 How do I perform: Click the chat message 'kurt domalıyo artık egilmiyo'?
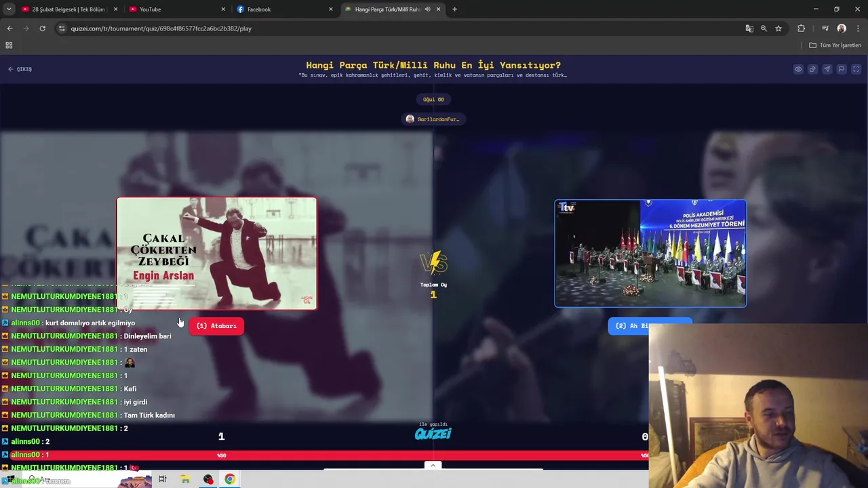pos(90,323)
